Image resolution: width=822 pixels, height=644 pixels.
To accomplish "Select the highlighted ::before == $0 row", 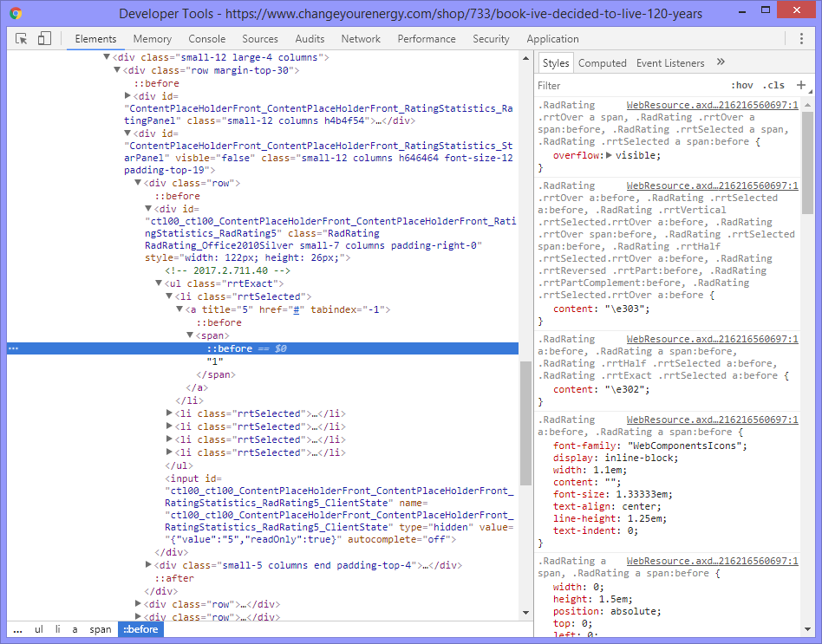I will point(263,348).
